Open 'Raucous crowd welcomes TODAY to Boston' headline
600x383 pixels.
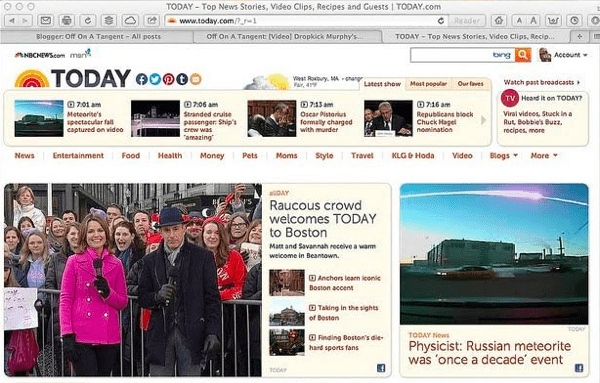tap(323, 219)
